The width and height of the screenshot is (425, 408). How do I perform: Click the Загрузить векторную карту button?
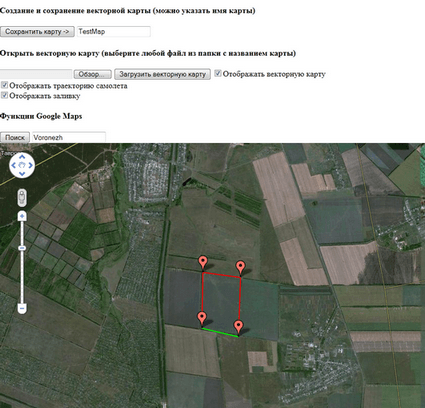[x=162, y=74]
